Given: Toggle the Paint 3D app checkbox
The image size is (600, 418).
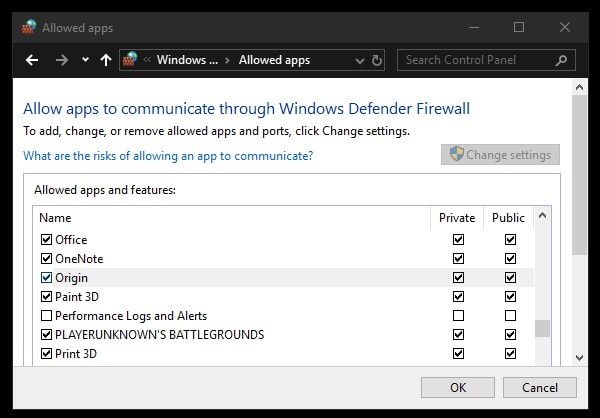Looking at the screenshot, I should pyautogui.click(x=46, y=297).
